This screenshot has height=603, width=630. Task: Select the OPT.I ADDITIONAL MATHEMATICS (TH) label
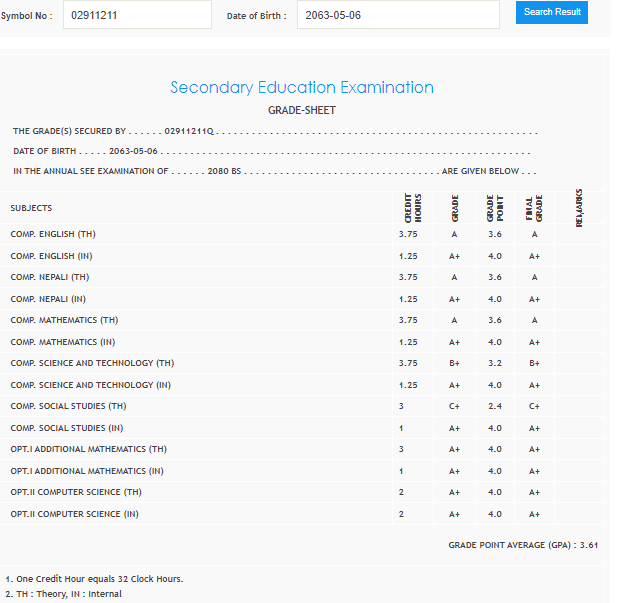tap(88, 449)
